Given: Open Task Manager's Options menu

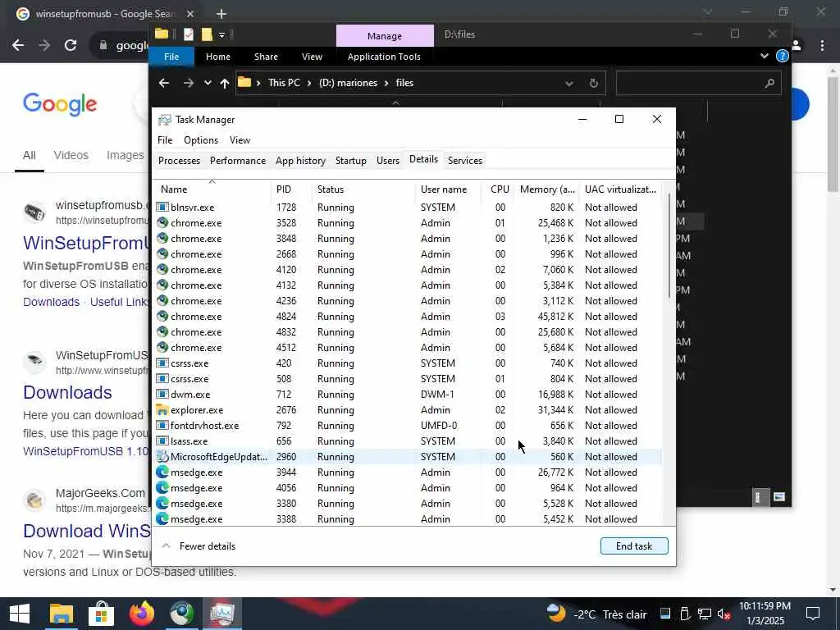Looking at the screenshot, I should 200,139.
